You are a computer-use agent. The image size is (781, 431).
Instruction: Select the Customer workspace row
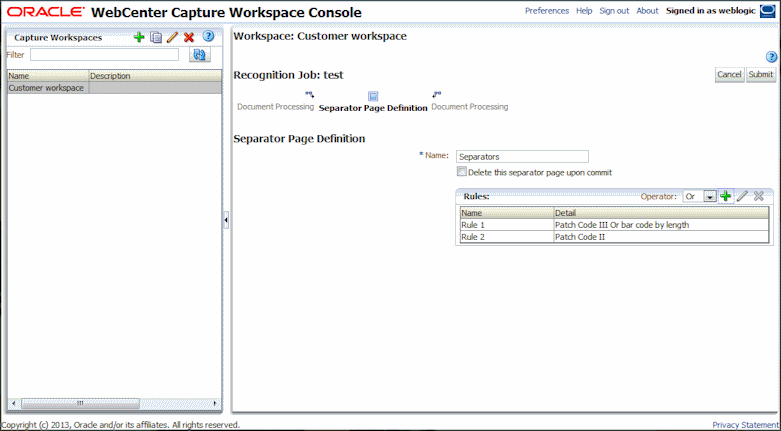coord(115,88)
